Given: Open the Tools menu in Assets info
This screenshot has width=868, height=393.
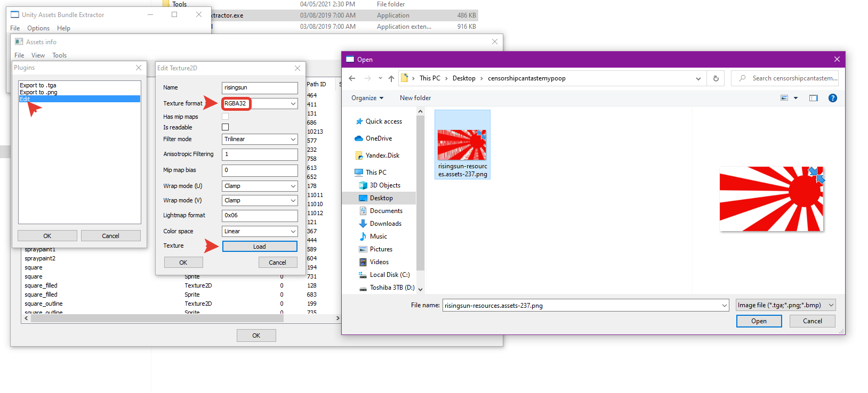Looking at the screenshot, I should point(59,55).
